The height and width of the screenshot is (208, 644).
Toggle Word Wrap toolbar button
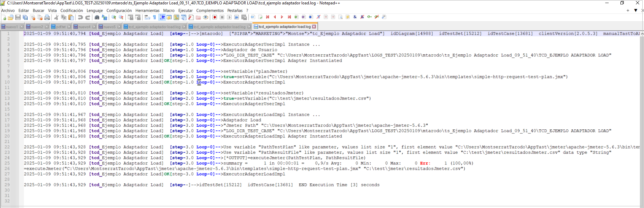click(x=147, y=17)
